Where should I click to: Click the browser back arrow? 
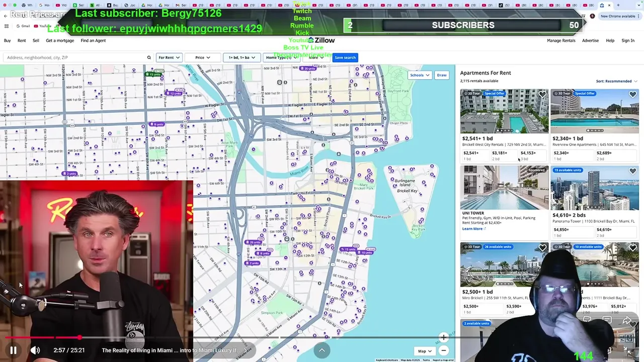6,16
